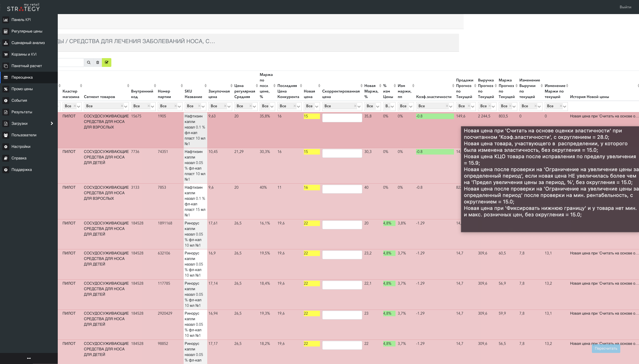Click the Пересчитать button
Image resolution: width=639 pixels, height=364 pixels.
[606, 349]
